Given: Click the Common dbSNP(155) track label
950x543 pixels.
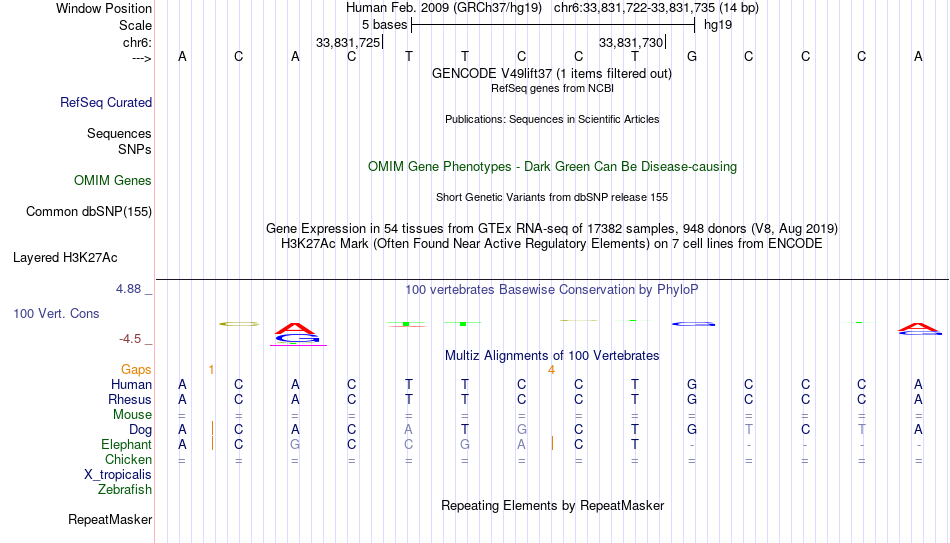Looking at the screenshot, I should [x=88, y=212].
